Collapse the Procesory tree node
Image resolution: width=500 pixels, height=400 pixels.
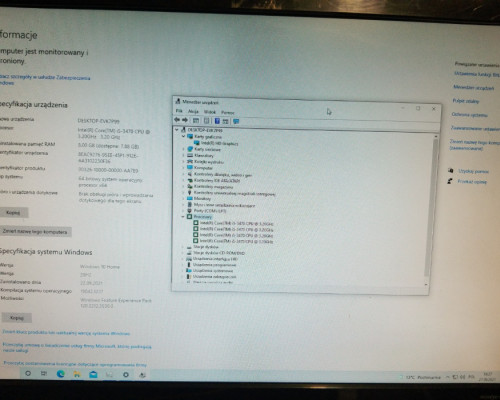coord(183,217)
